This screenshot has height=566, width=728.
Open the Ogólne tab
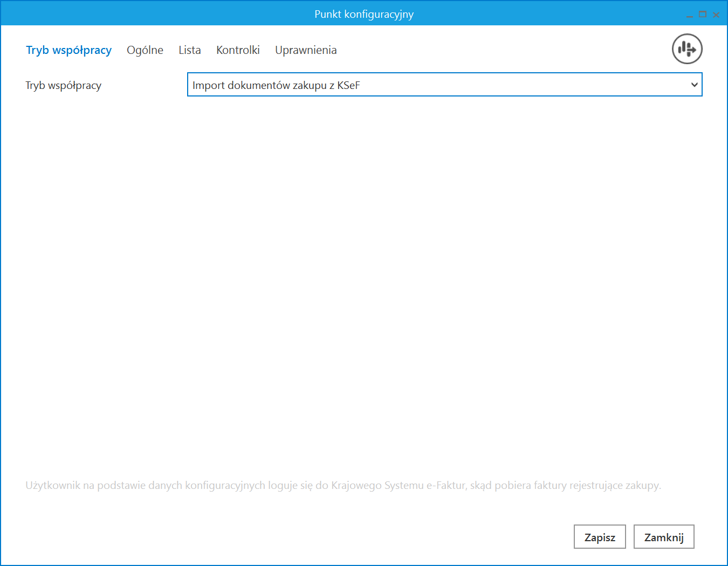click(145, 50)
